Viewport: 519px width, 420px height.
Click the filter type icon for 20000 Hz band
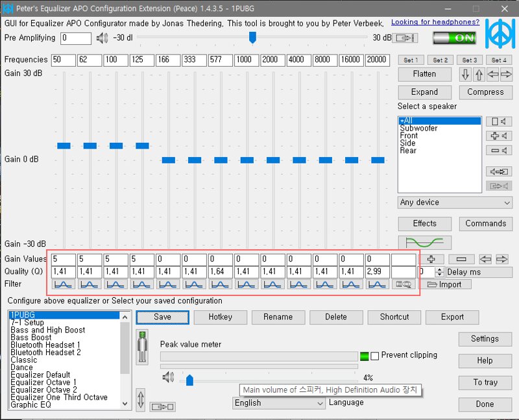tap(378, 284)
